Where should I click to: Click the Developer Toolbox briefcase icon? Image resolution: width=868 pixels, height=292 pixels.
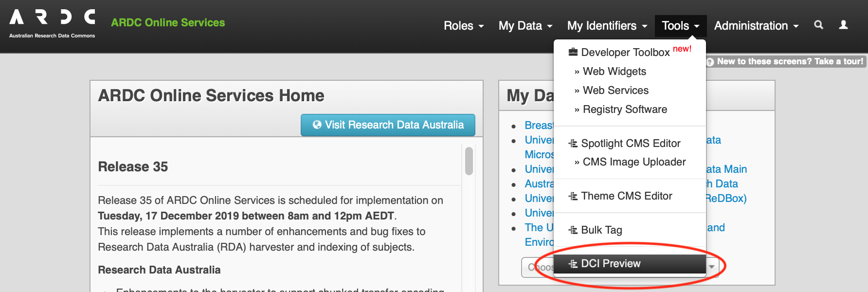[x=573, y=52]
